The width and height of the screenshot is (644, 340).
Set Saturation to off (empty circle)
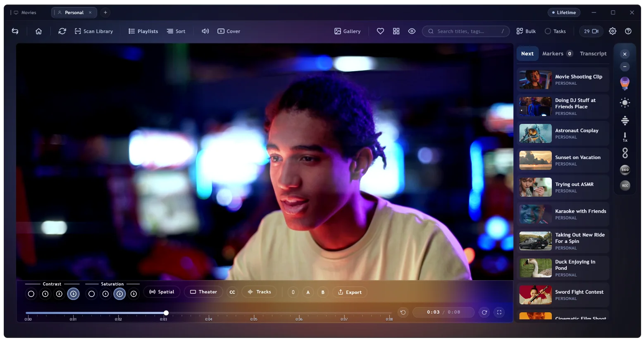click(92, 294)
